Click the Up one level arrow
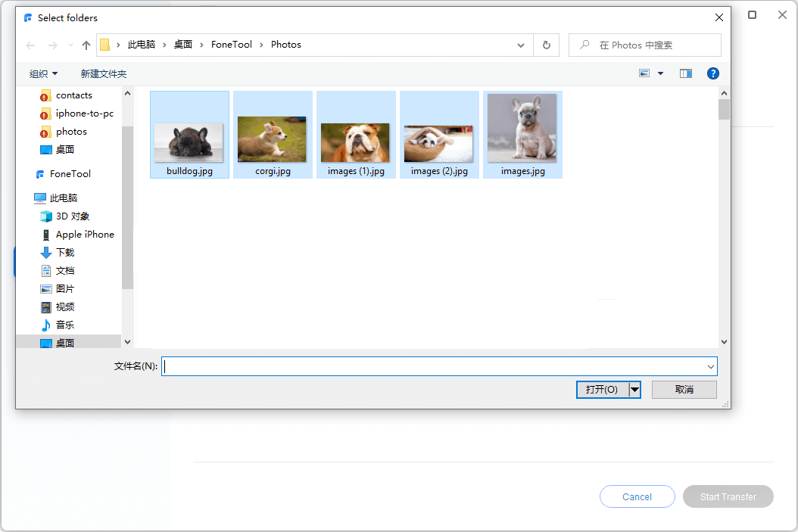798x532 pixels. [86, 45]
